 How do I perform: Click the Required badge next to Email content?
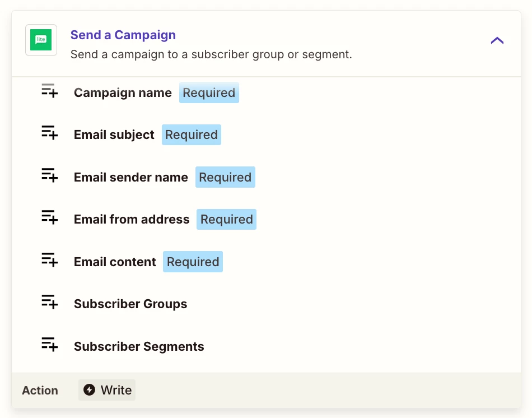(193, 262)
